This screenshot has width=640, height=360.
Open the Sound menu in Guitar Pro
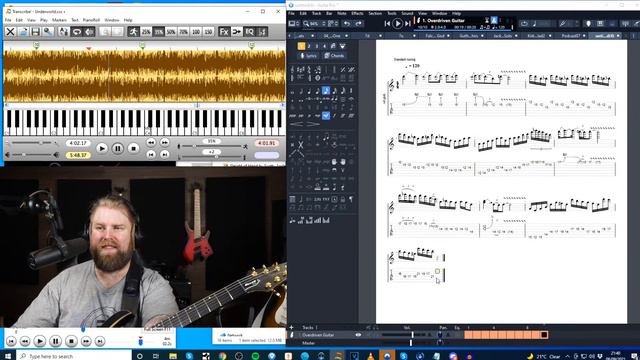(407, 13)
